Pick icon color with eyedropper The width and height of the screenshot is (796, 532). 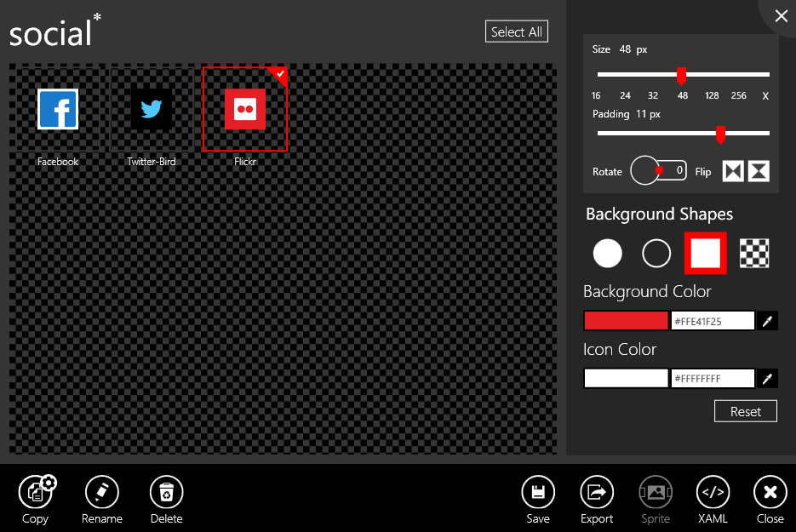(x=768, y=378)
